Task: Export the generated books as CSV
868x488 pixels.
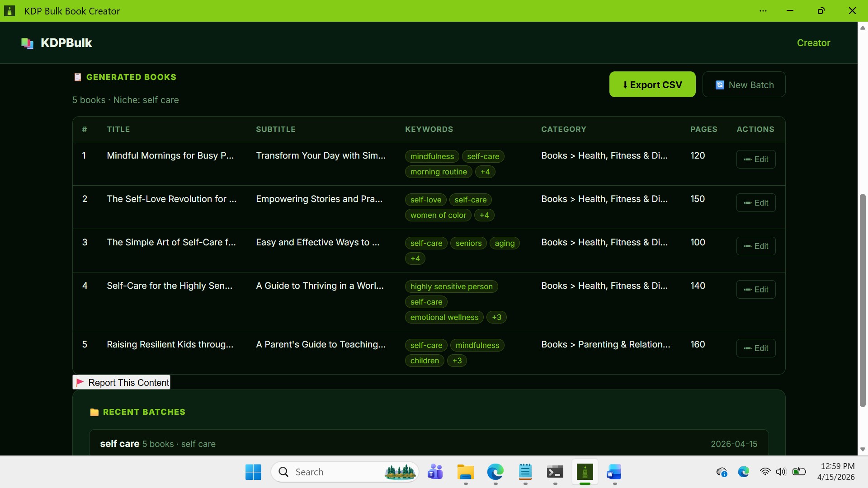Action: click(x=652, y=84)
